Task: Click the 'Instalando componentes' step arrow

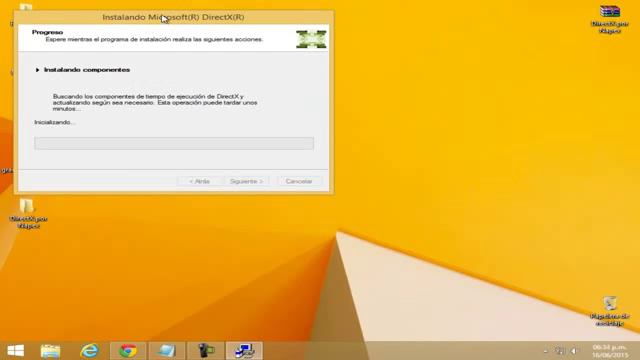Action: point(37,70)
